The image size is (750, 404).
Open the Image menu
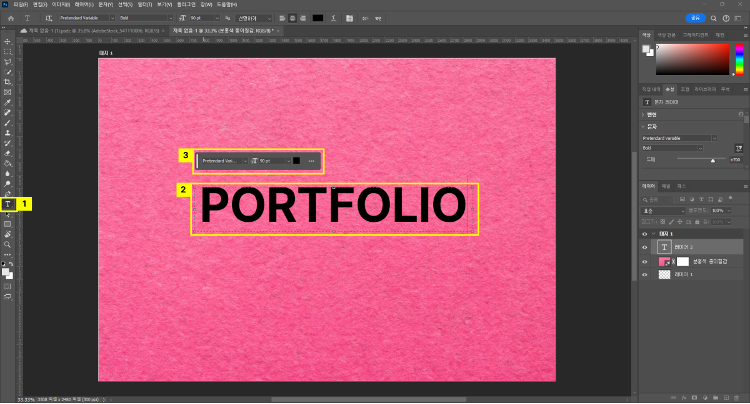pyautogui.click(x=61, y=4)
